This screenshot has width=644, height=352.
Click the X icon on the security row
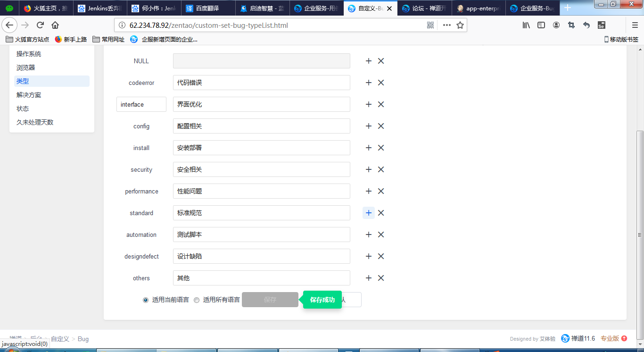point(381,169)
